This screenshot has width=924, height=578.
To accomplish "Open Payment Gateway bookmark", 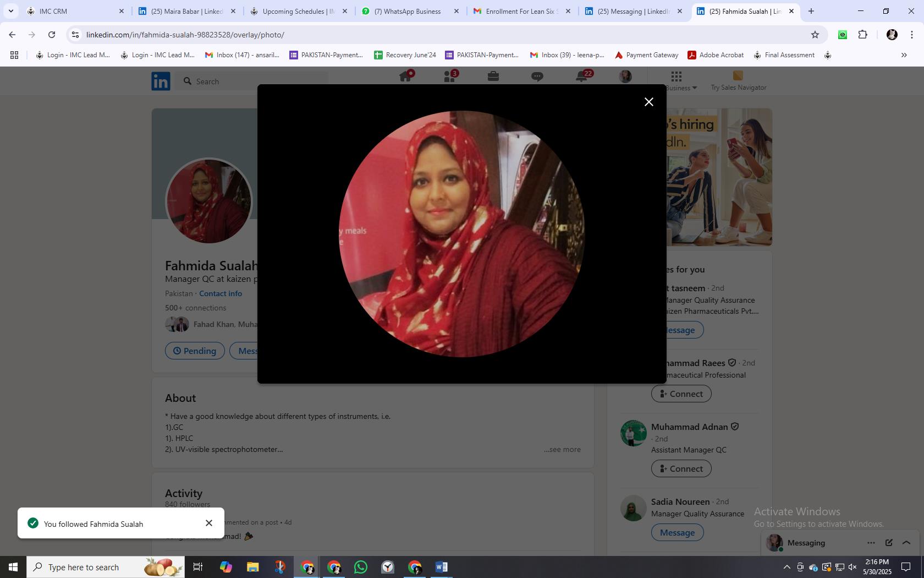I will 646,55.
